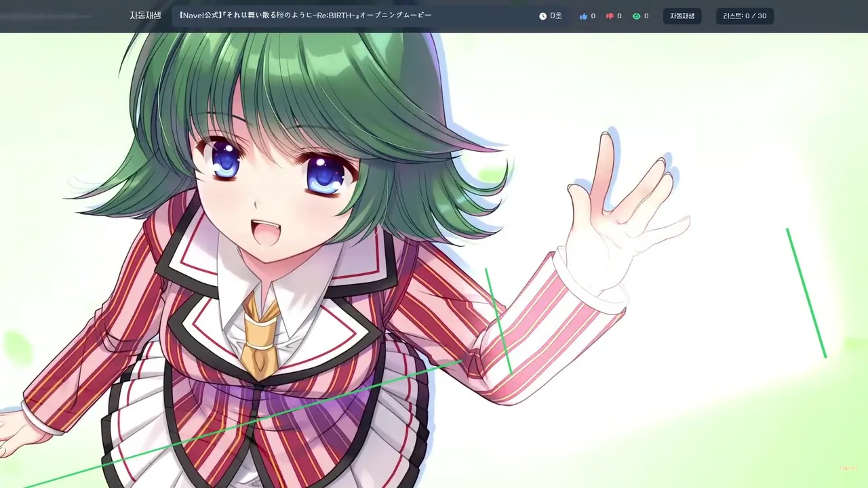Click the video frame to play or pause

(434, 260)
